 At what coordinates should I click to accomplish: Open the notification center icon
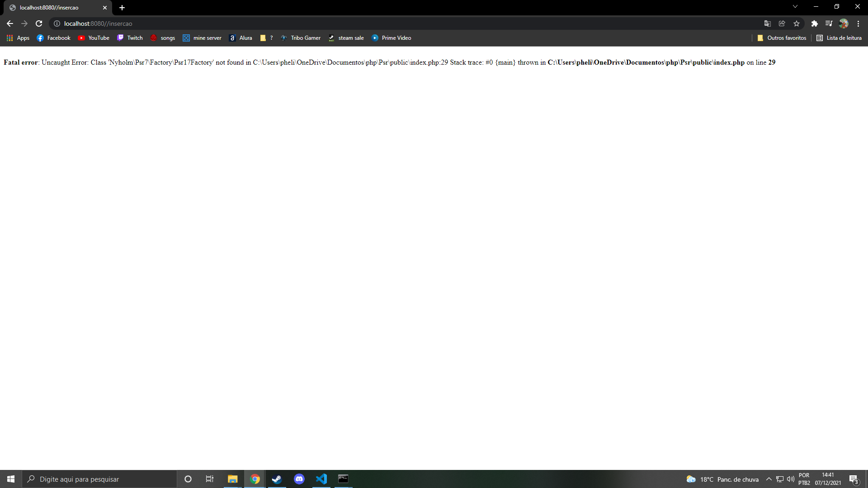(x=854, y=479)
